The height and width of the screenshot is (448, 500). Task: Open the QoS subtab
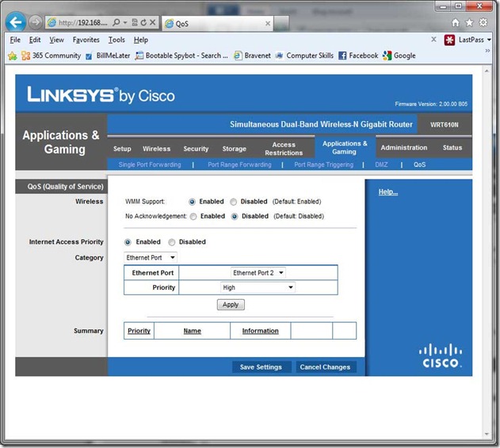420,165
